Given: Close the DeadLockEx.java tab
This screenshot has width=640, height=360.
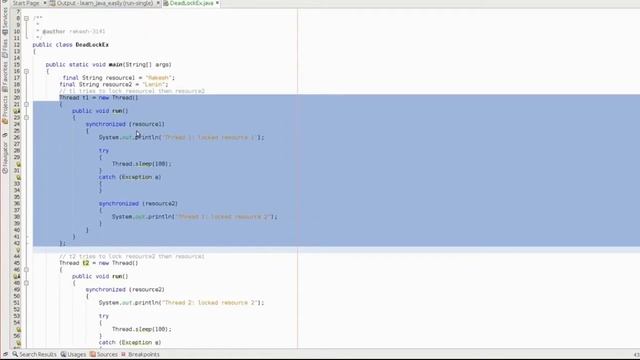Looking at the screenshot, I should tap(217, 3).
